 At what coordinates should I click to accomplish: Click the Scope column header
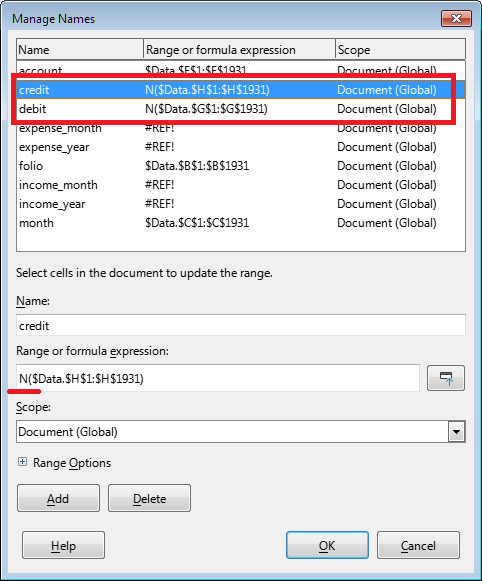click(x=400, y=49)
